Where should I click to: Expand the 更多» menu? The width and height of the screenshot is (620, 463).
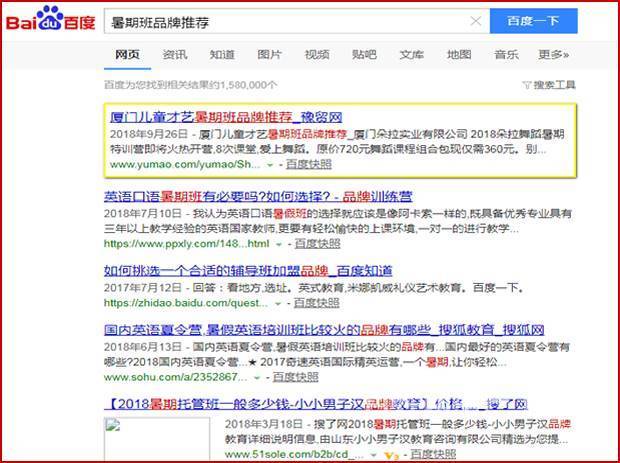(x=554, y=55)
